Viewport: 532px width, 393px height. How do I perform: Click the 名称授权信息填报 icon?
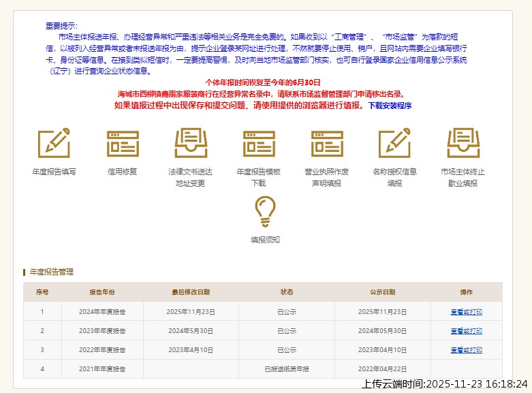[x=395, y=143]
